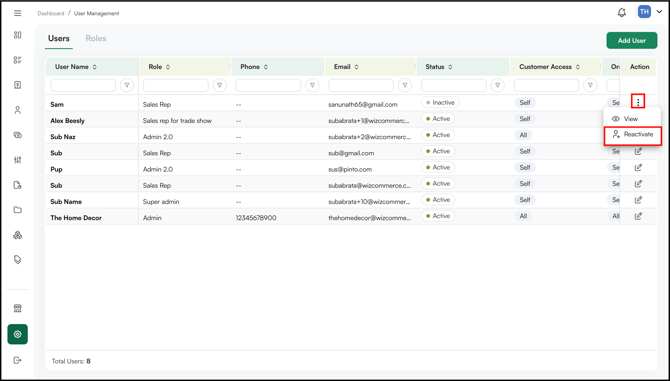
Task: Open Phone column filter icon
Action: (x=312, y=85)
